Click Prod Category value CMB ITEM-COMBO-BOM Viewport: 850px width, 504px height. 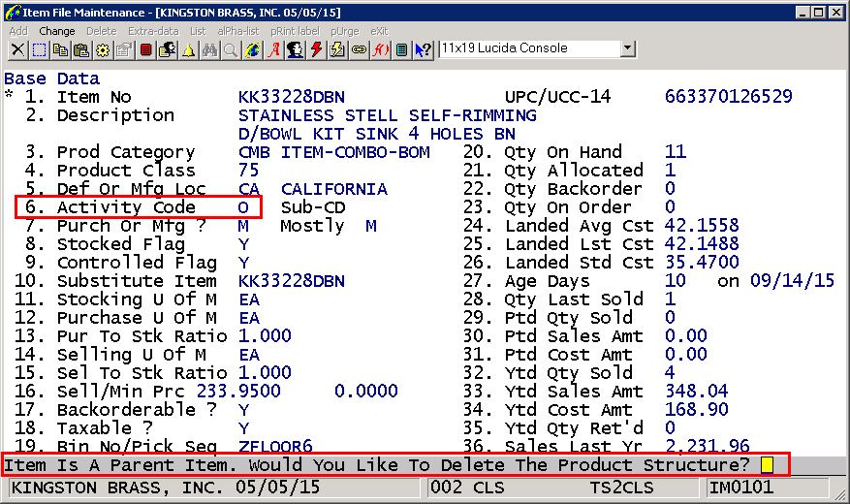tap(334, 152)
